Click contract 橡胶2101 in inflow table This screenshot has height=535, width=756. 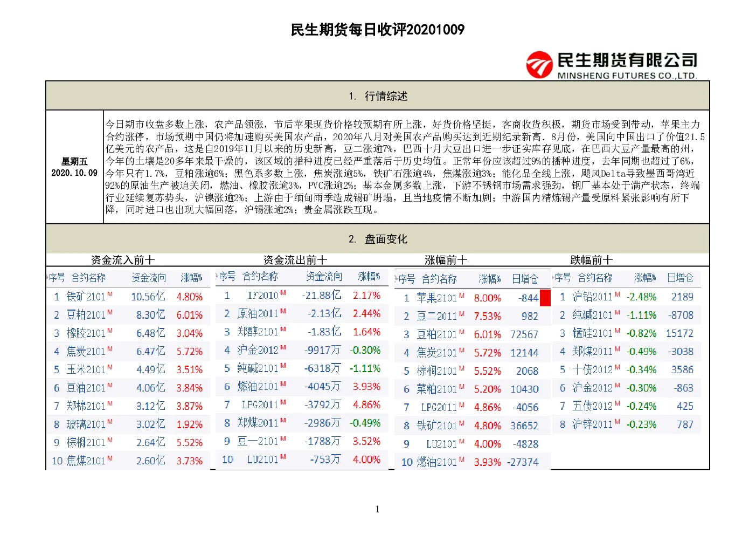[86, 333]
